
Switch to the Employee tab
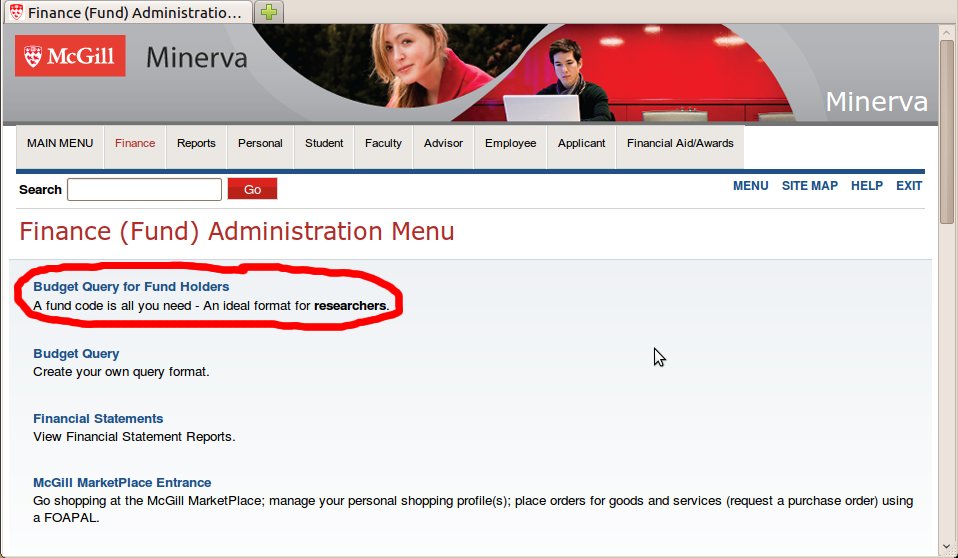pyautogui.click(x=510, y=144)
